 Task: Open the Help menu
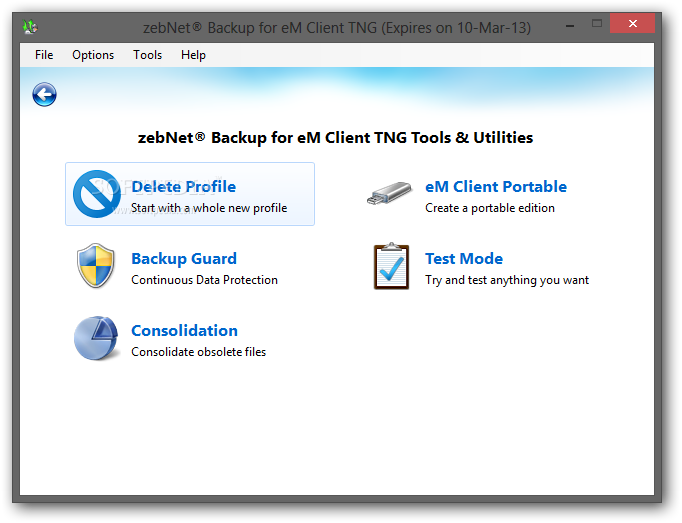193,55
